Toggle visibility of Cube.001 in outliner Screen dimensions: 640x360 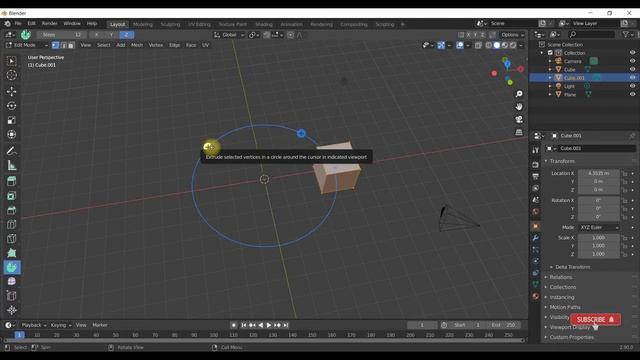coord(632,78)
